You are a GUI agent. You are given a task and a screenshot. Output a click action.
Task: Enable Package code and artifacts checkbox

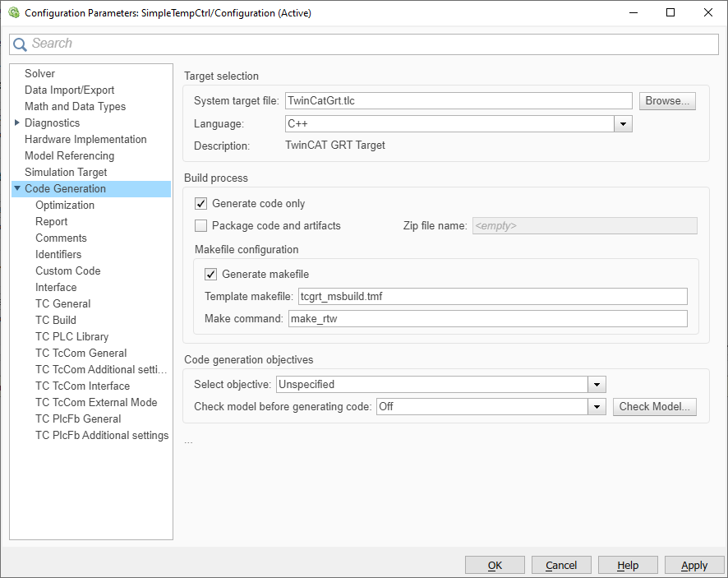coord(200,226)
